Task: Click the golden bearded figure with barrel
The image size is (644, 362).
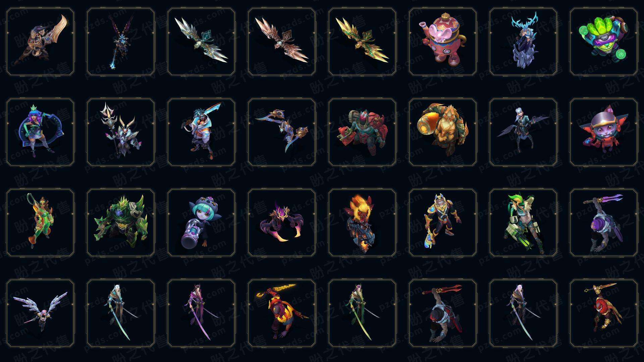Action: [443, 132]
